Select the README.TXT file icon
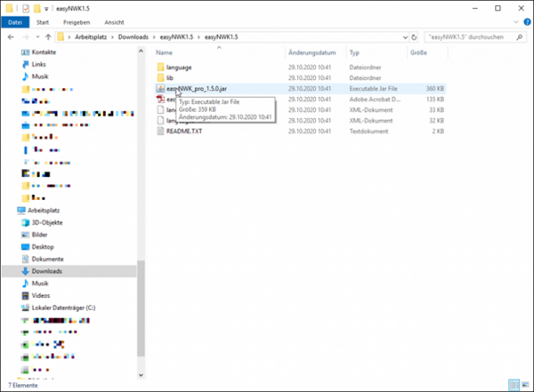Screen dimensions: 534x392 [x=160, y=131]
